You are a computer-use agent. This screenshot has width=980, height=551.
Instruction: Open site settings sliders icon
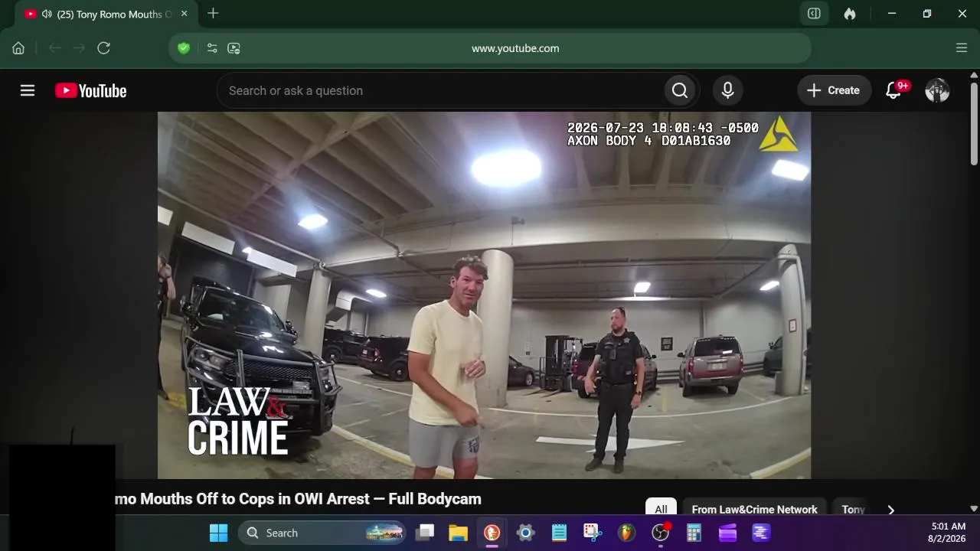[x=212, y=48]
